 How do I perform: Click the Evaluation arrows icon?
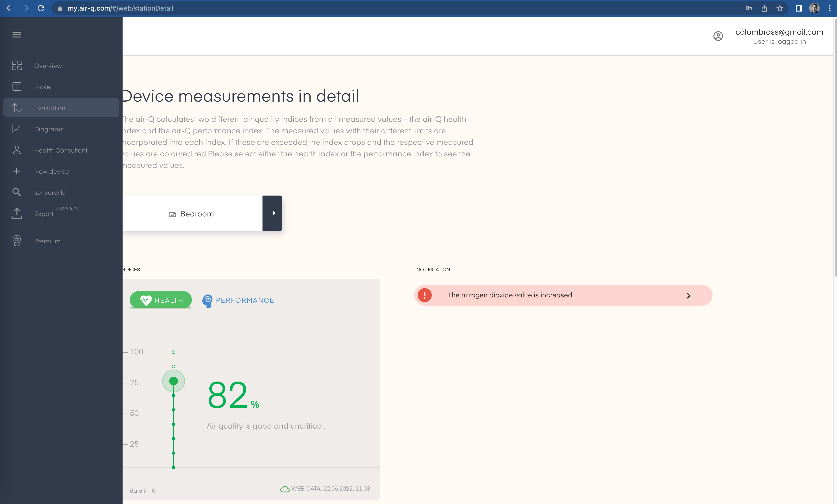[17, 108]
